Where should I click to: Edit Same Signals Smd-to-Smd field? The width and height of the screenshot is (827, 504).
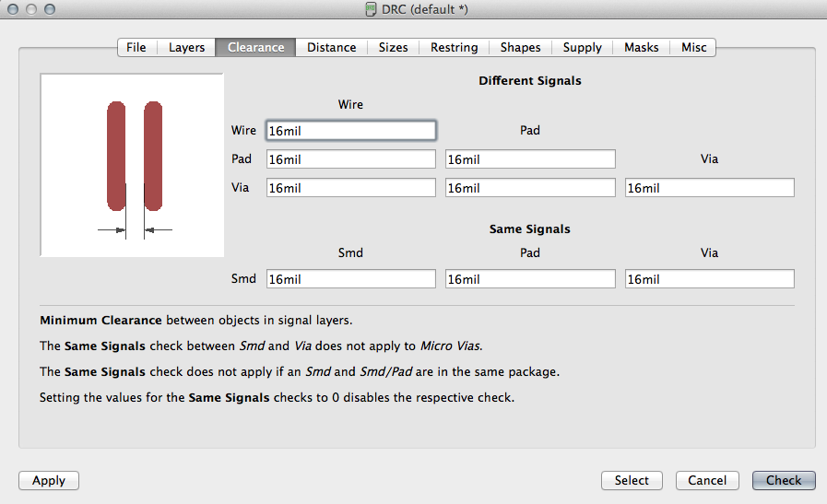point(350,279)
